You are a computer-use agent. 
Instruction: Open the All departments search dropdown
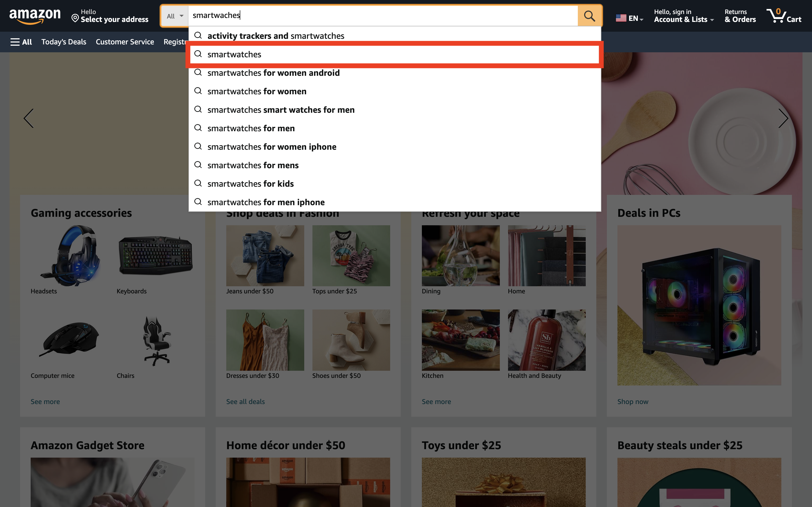click(175, 16)
